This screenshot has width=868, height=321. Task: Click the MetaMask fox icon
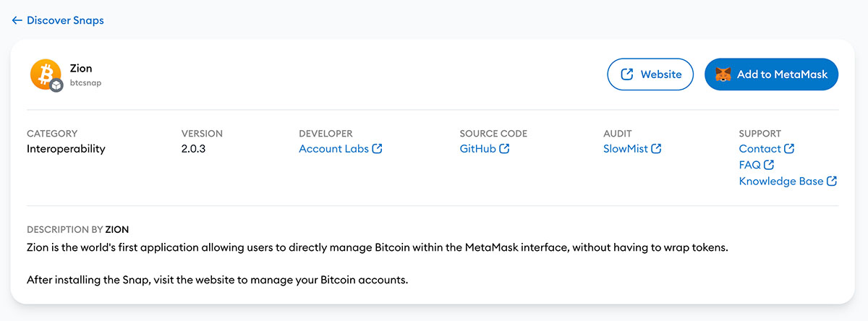point(723,74)
